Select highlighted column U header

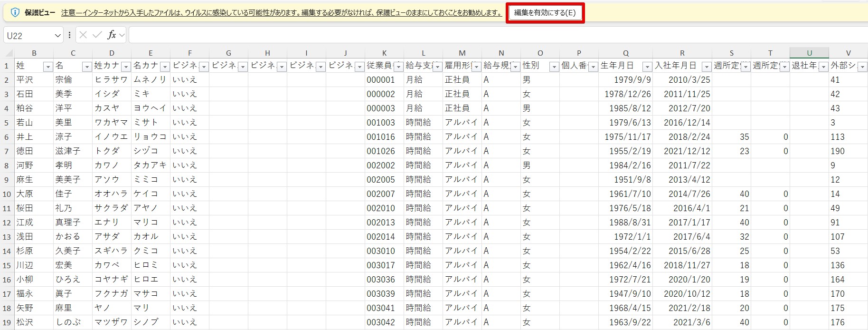pos(809,53)
